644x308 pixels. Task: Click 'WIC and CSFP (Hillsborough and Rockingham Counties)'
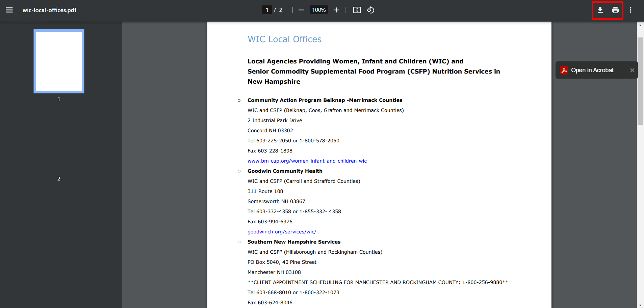pos(315,252)
